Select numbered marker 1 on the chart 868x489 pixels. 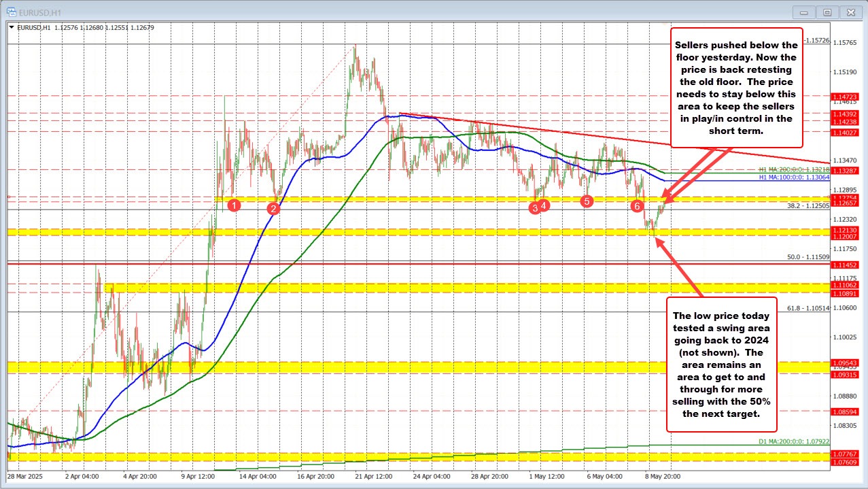pos(234,205)
